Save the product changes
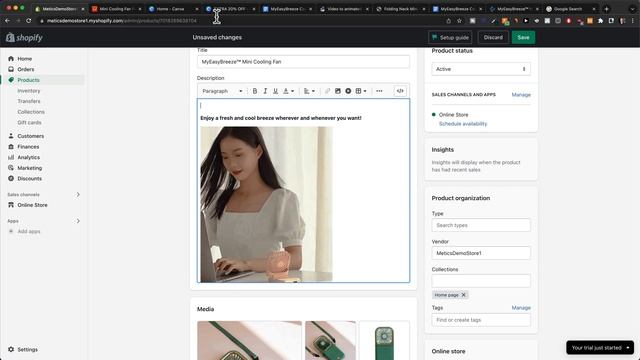 [523, 38]
